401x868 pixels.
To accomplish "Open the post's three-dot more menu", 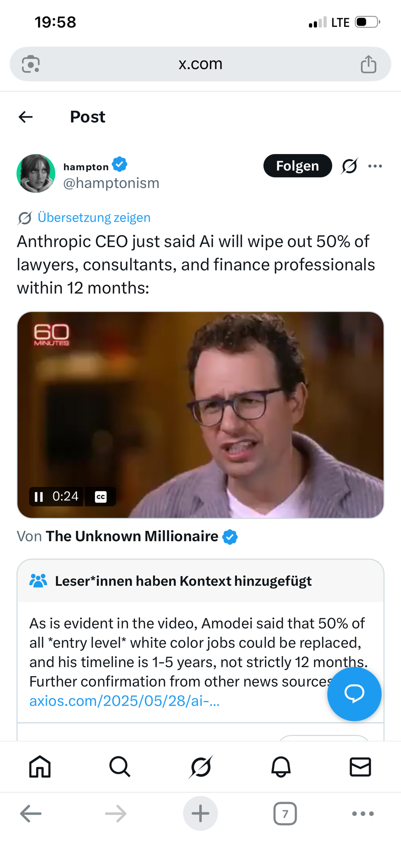I will tap(375, 166).
